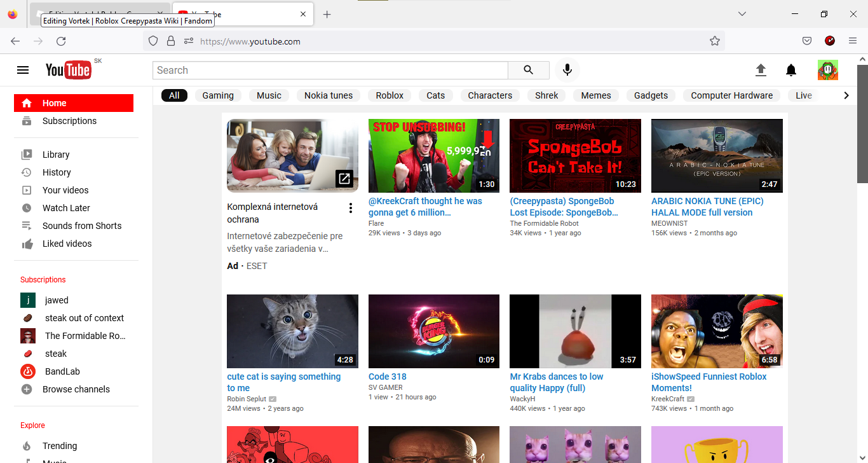This screenshot has height=463, width=868.
Task: Click the YouTube logo
Action: click(x=68, y=70)
